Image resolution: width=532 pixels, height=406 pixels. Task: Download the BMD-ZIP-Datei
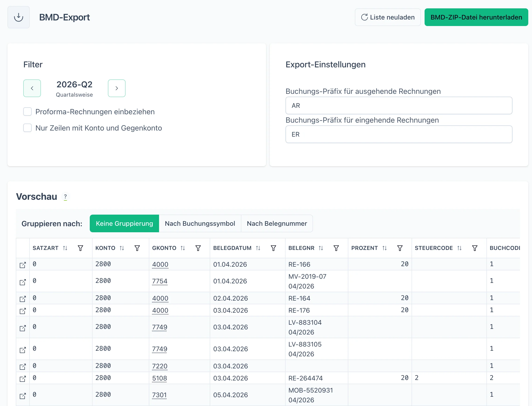click(476, 17)
